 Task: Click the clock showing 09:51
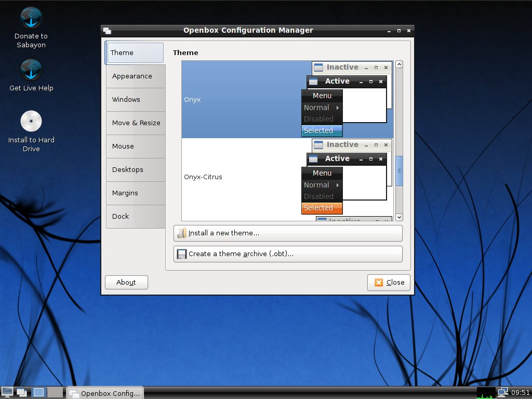click(x=521, y=393)
